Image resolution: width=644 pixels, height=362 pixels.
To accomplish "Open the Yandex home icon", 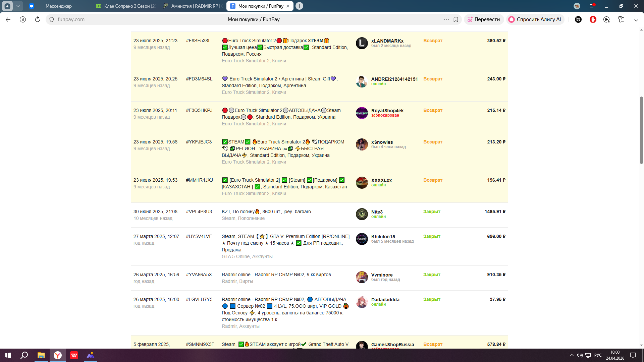I will pos(23,19).
